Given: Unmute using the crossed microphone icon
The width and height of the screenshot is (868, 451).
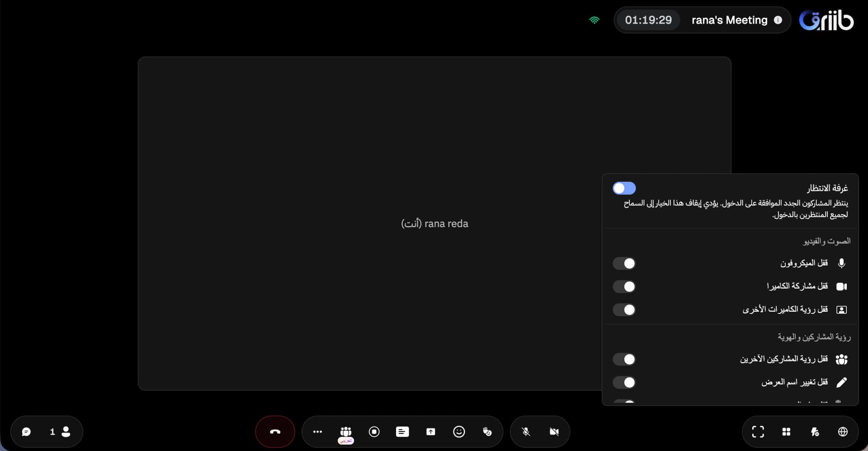Looking at the screenshot, I should (526, 432).
